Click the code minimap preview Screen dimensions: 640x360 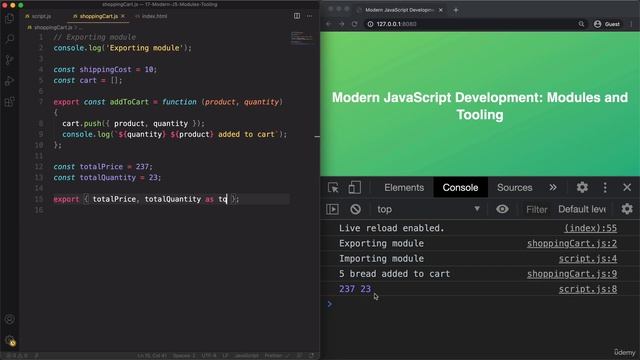point(302,38)
